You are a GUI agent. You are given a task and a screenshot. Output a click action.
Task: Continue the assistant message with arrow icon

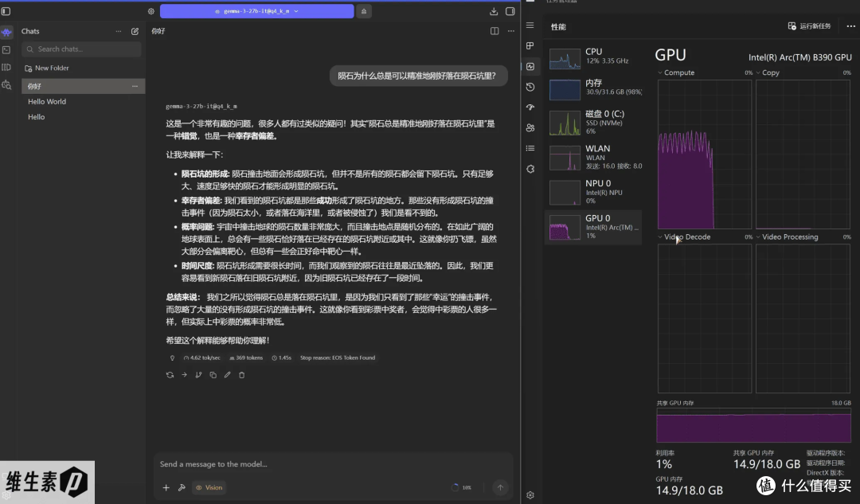click(x=184, y=375)
